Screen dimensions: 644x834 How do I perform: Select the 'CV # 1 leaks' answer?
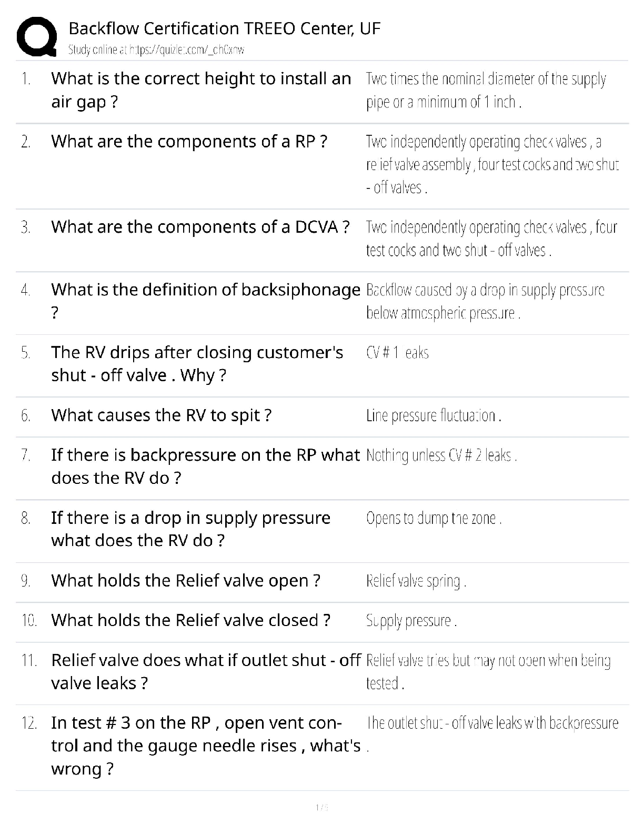397,353
